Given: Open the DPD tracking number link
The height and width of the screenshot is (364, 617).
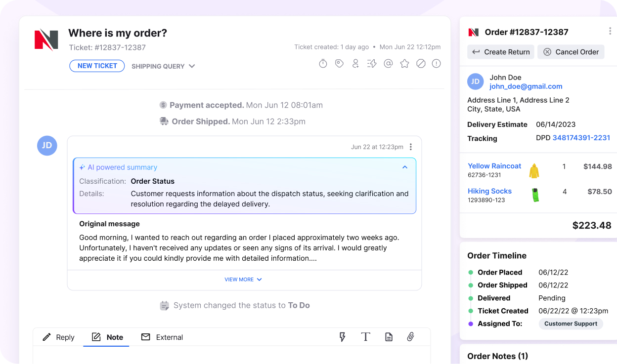Looking at the screenshot, I should tap(581, 137).
